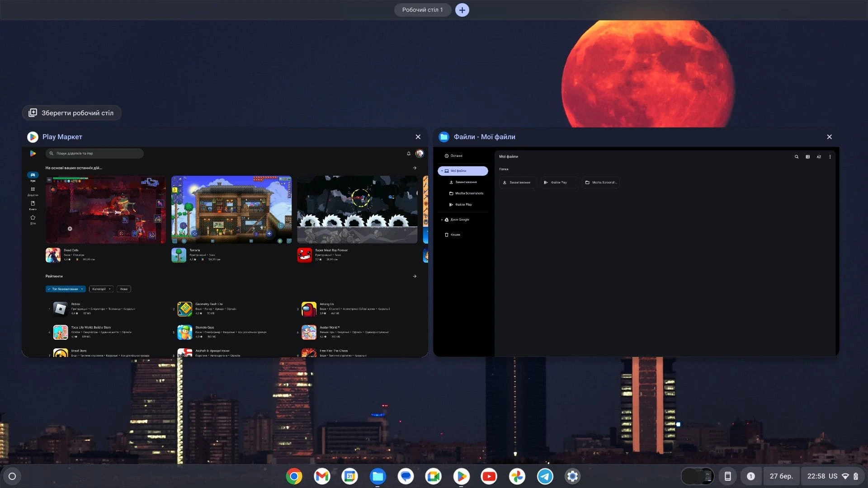868x488 pixels.
Task: Open YouTube from the shelf
Action: pos(489,476)
